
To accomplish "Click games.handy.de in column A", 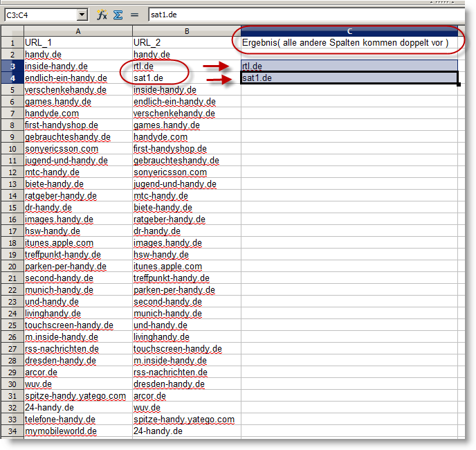I will point(78,102).
